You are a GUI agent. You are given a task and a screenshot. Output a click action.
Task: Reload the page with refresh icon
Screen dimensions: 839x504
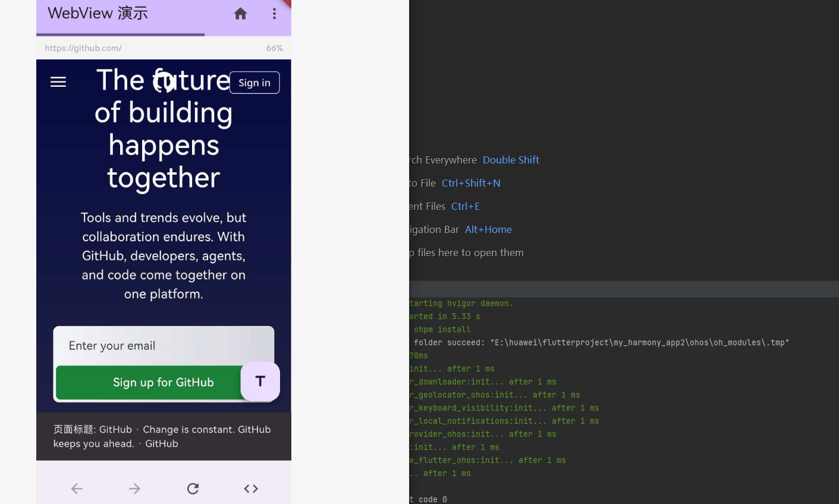[193, 489]
